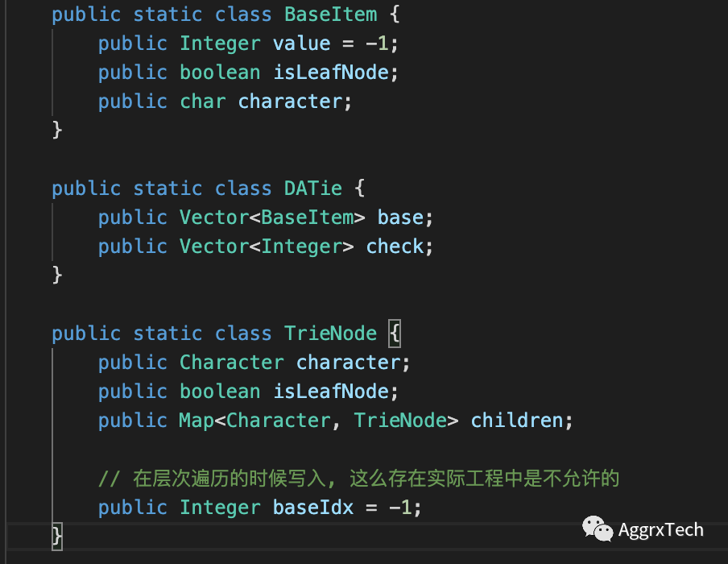Screen dimensions: 728x564
Task: Click the AggrxTech watermark text
Action: pos(660,530)
